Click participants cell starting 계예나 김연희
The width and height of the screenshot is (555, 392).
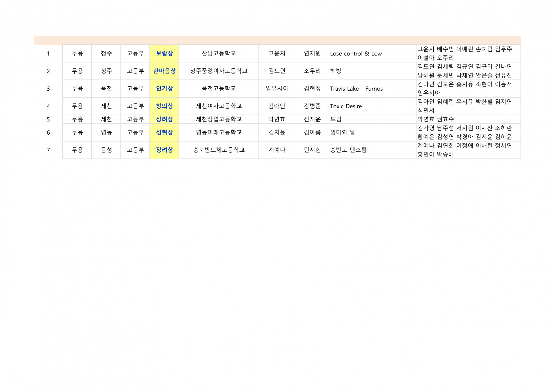[468, 150]
